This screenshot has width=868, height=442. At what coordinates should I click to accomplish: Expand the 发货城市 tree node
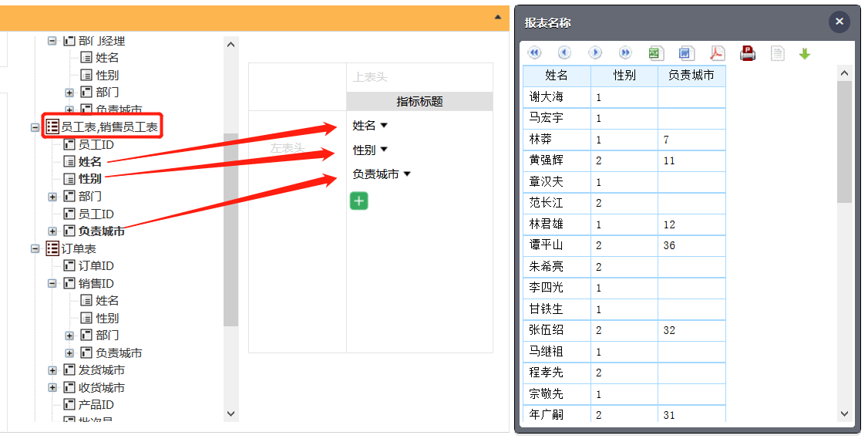(x=52, y=370)
